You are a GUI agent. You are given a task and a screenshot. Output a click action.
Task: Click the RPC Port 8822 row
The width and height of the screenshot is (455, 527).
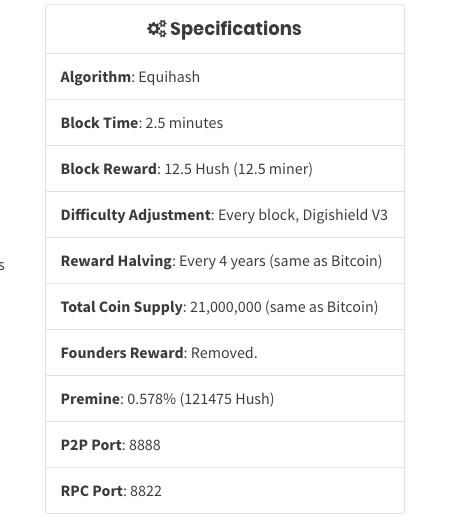pos(225,491)
